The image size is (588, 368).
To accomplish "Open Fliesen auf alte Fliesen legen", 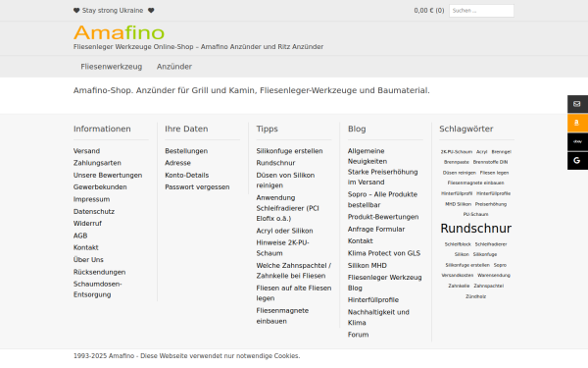I will click(294, 292).
